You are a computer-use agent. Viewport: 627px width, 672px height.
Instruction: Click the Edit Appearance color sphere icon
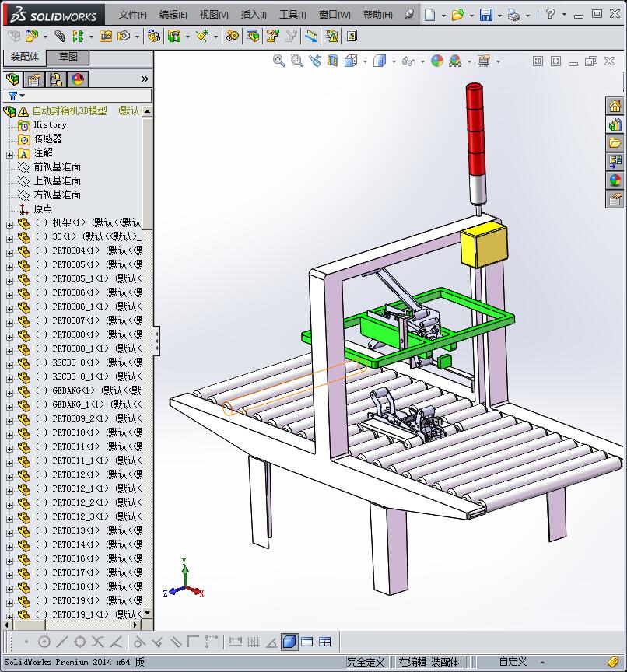pyautogui.click(x=436, y=61)
